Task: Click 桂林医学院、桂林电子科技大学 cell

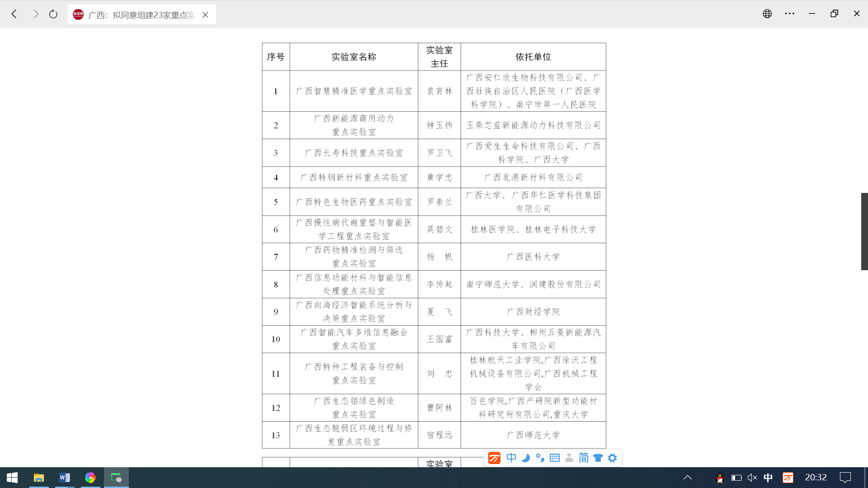Action: (x=533, y=230)
